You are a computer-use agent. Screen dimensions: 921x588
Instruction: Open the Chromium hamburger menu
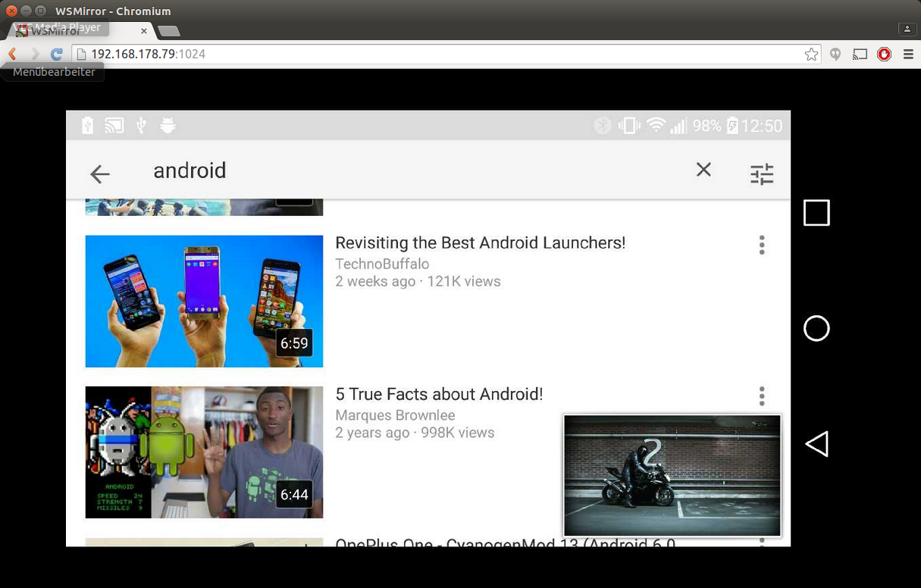point(908,54)
